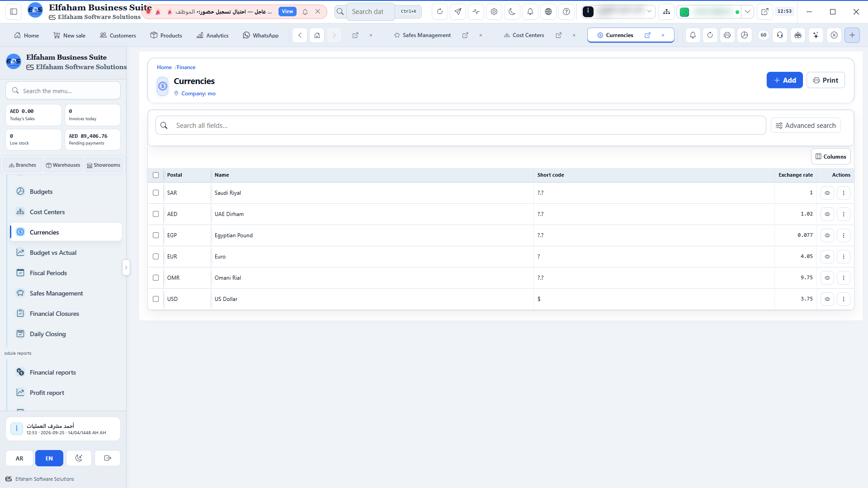Open the settings gear icon in top toolbar

tap(494, 12)
